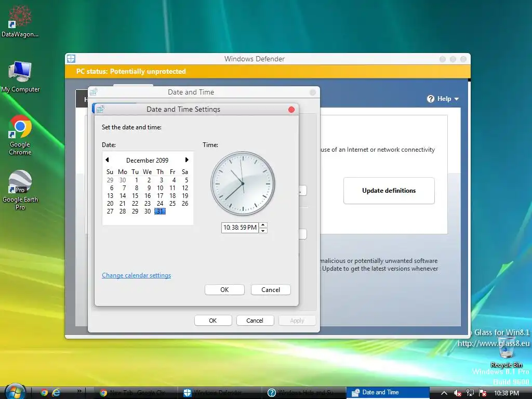Screen dimensions: 532x399
Task: Open the DataWagon desktop shortcut
Action: pyautogui.click(x=20, y=20)
